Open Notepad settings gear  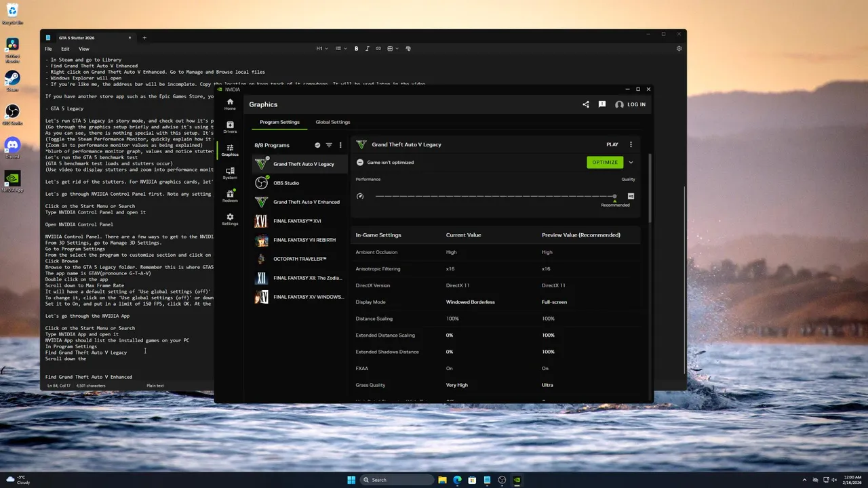(x=679, y=49)
